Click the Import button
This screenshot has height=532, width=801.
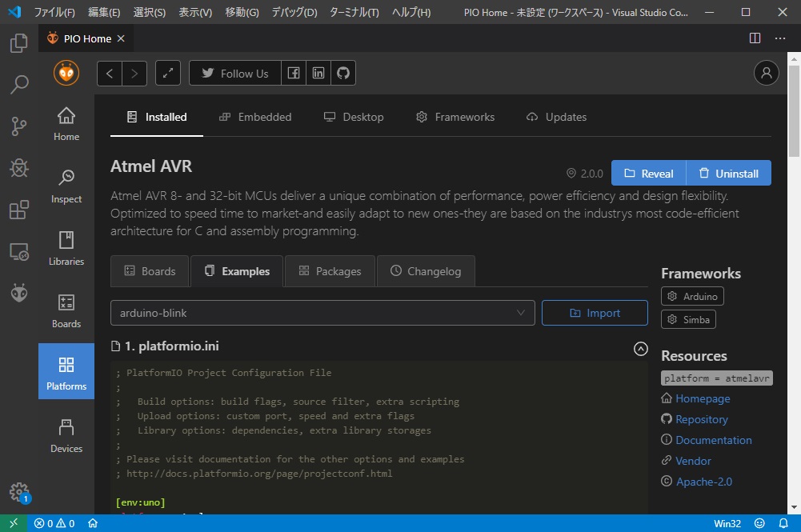point(595,313)
